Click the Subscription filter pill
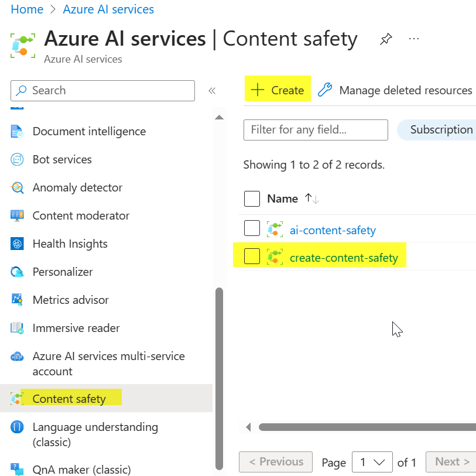This screenshot has width=476, height=476. pos(437,129)
